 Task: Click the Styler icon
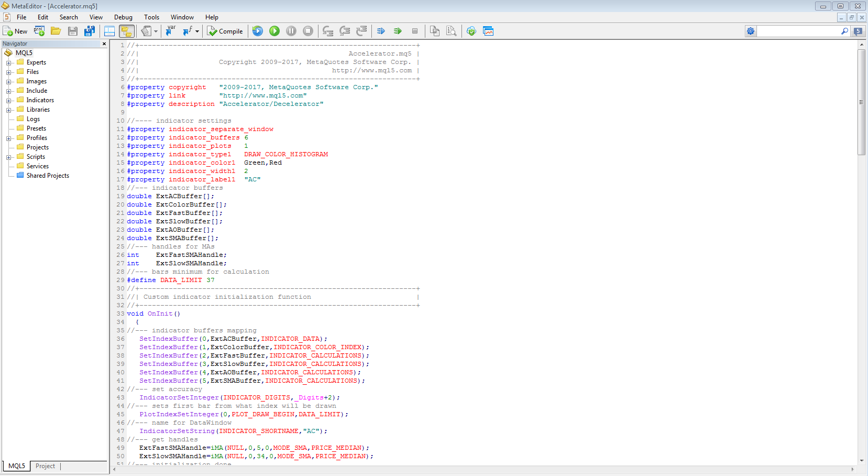[x=146, y=31]
